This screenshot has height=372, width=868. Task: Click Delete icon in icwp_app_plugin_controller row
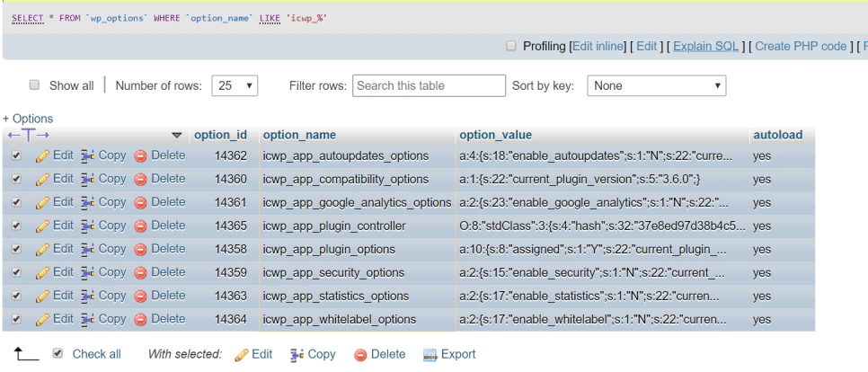140,226
